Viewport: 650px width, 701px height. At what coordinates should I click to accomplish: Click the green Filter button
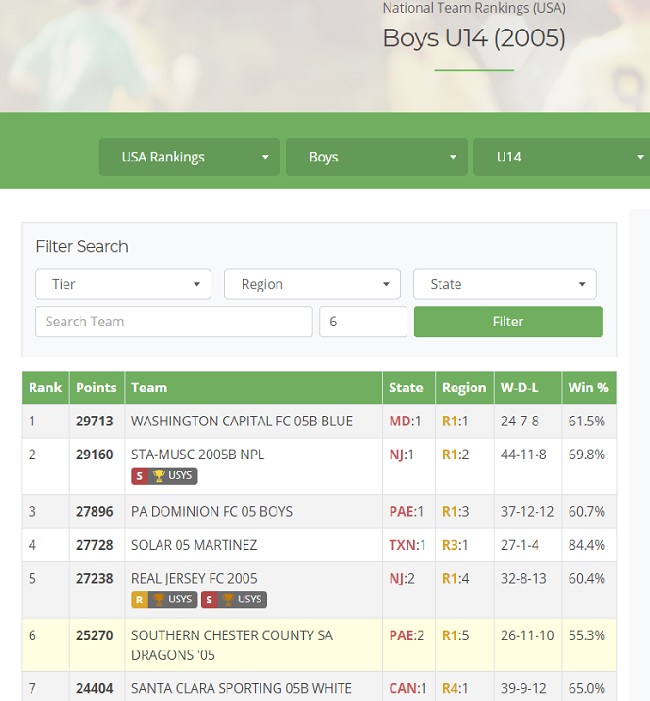click(508, 321)
